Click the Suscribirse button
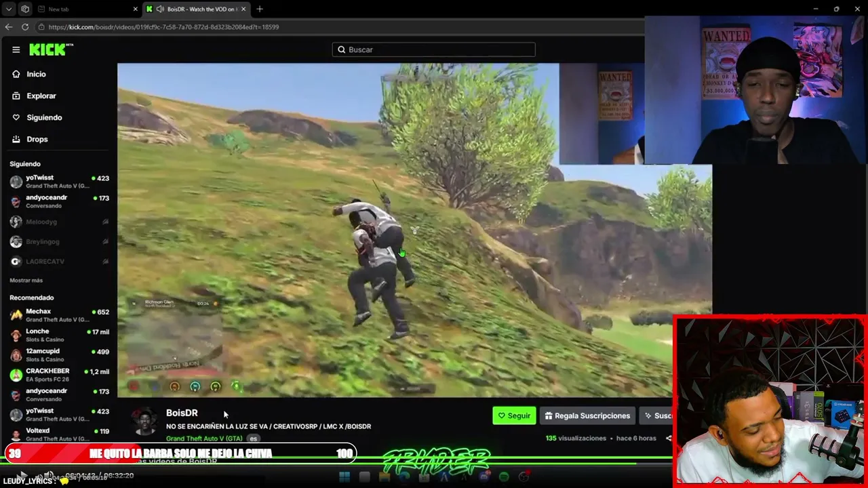This screenshot has width=868, height=488. [x=657, y=415]
